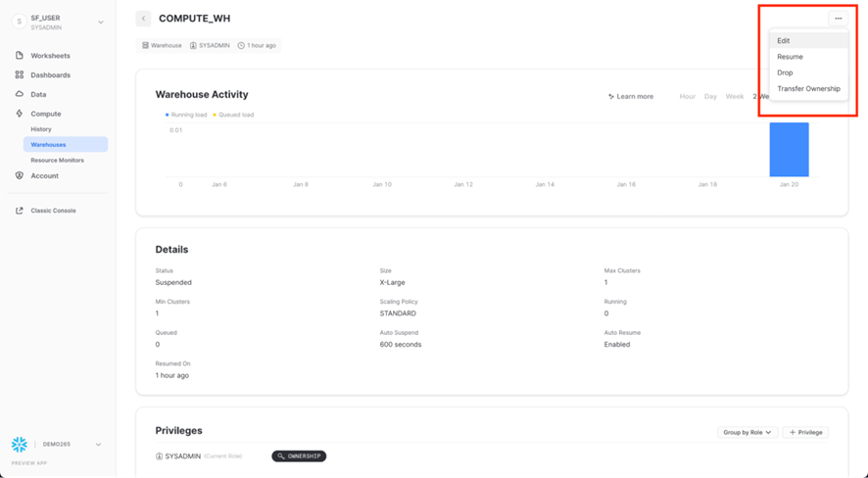Click the back arrow beside COMPUTE_WH
This screenshot has width=868, height=478.
143,19
